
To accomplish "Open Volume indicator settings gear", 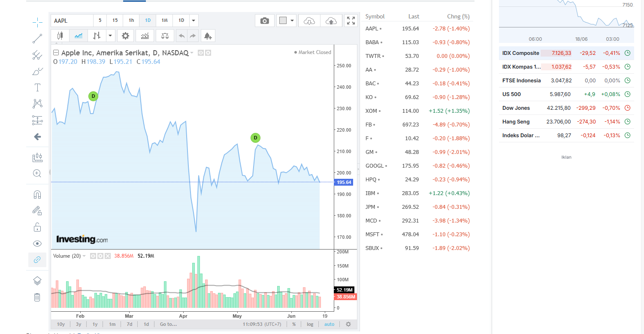I will pos(100,256).
